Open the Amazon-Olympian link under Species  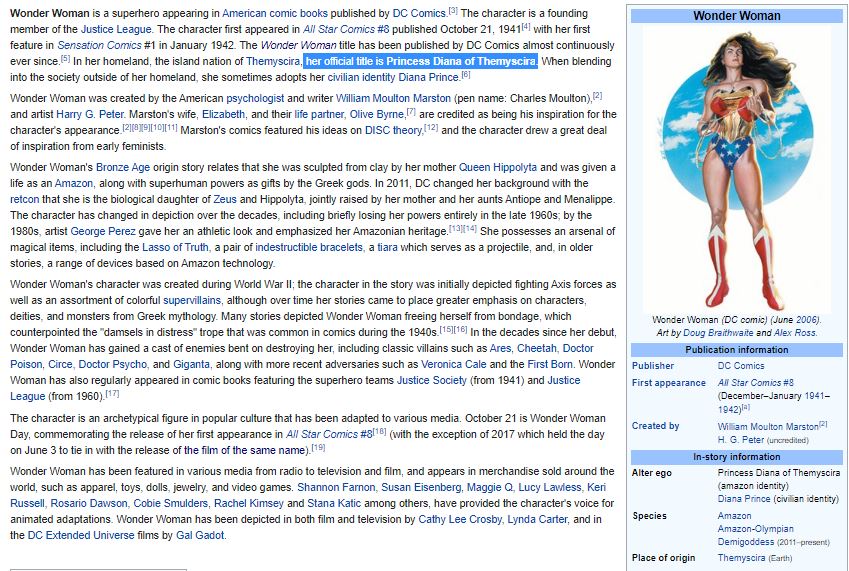click(755, 529)
